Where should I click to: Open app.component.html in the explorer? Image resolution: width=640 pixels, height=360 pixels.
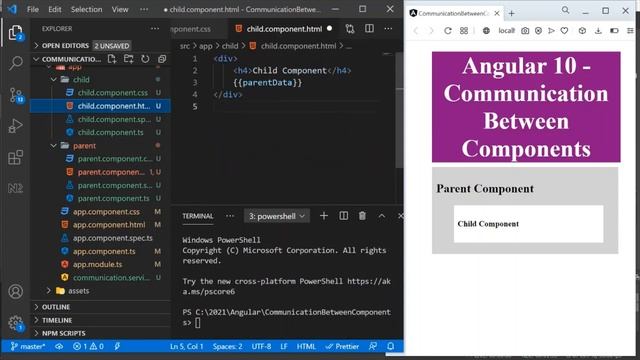point(100,225)
